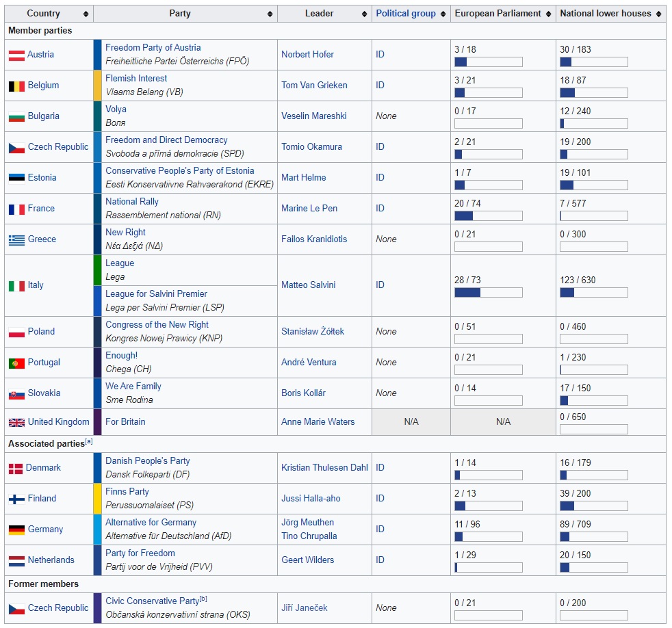Click the Poland flag icon
The image size is (672, 628).
(16, 332)
